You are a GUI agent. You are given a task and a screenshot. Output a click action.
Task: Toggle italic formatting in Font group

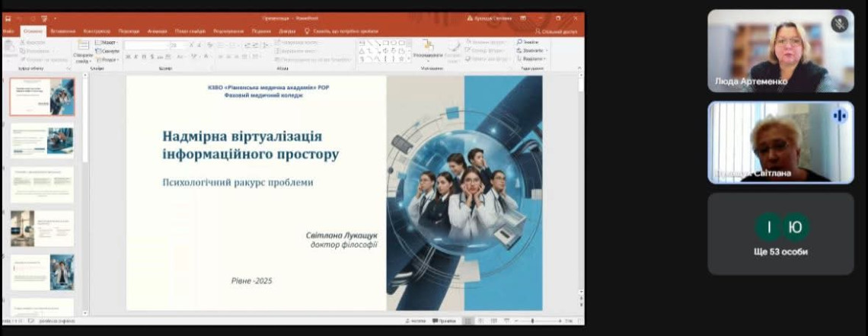[136, 57]
